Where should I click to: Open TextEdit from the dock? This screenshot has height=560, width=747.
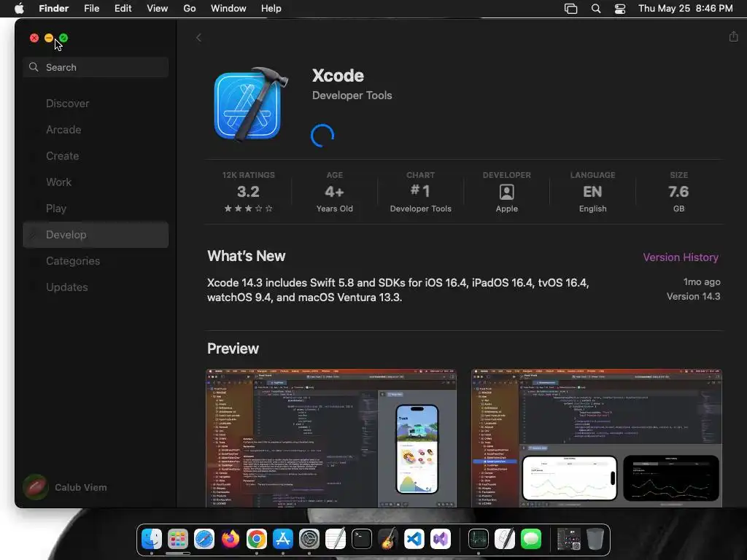click(336, 539)
